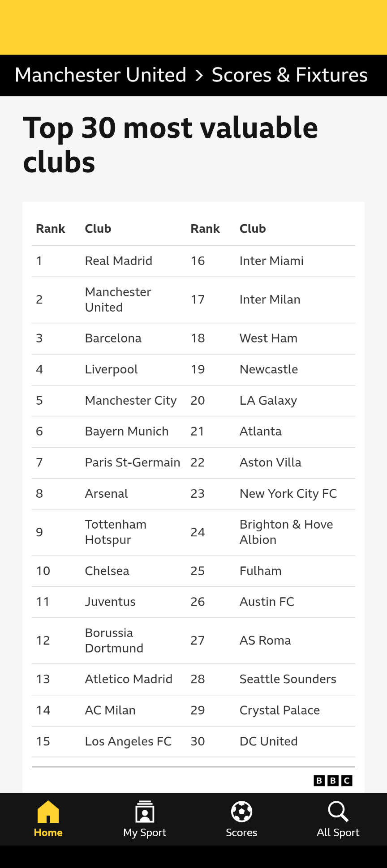Tap the Home icon in bottom navigation
This screenshot has height=868, width=387.
(48, 812)
